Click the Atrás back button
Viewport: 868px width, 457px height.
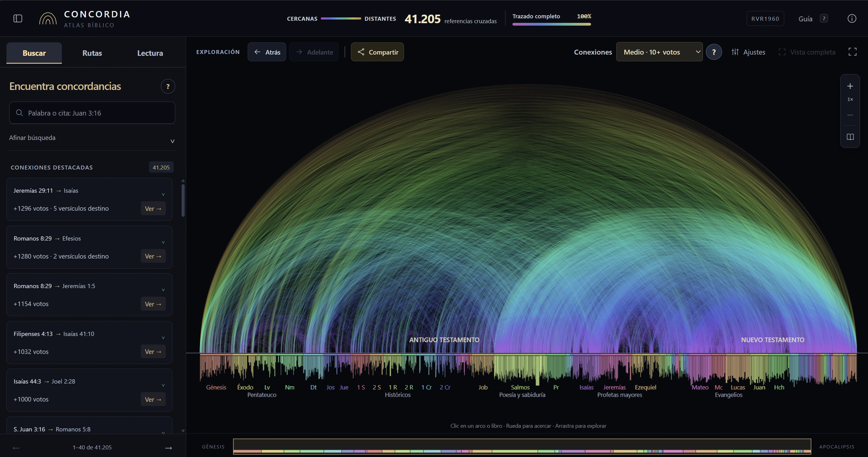[x=267, y=52]
